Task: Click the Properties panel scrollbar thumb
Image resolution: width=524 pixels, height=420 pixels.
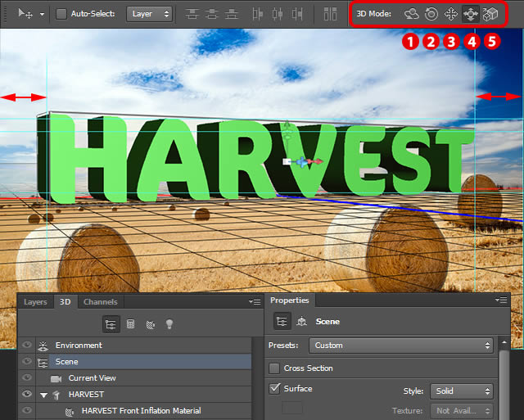Action: pos(504,384)
